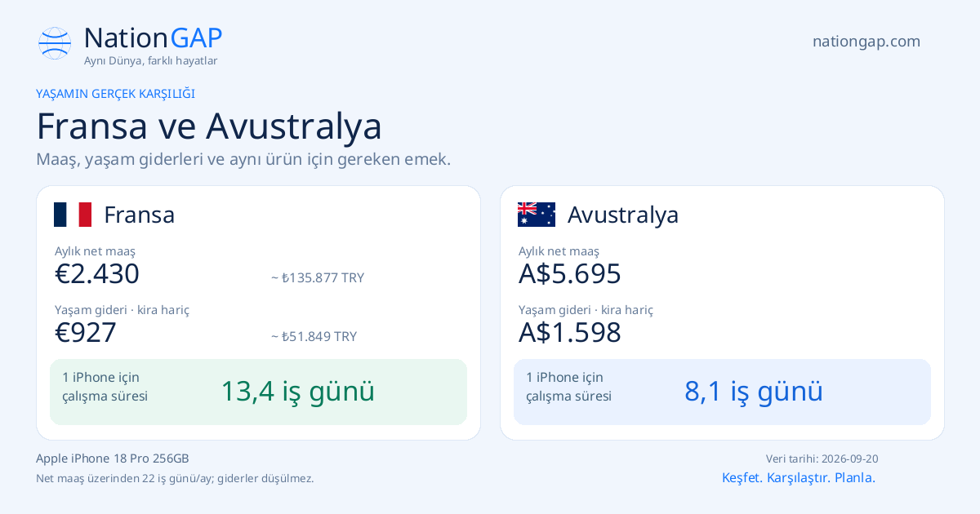Click the tagline Aynı Dünya, farklı hayatlar
Image resolution: width=980 pixels, height=514 pixels.
coord(150,60)
